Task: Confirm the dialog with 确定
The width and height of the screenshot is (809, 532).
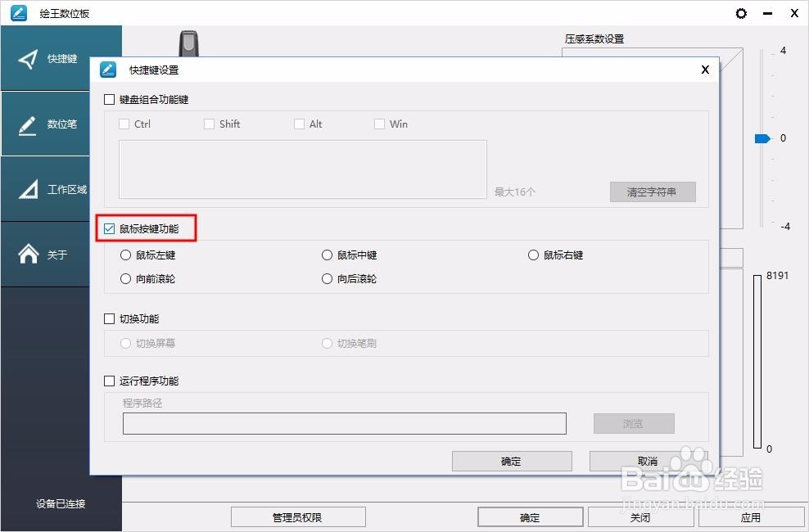Action: tap(511, 461)
